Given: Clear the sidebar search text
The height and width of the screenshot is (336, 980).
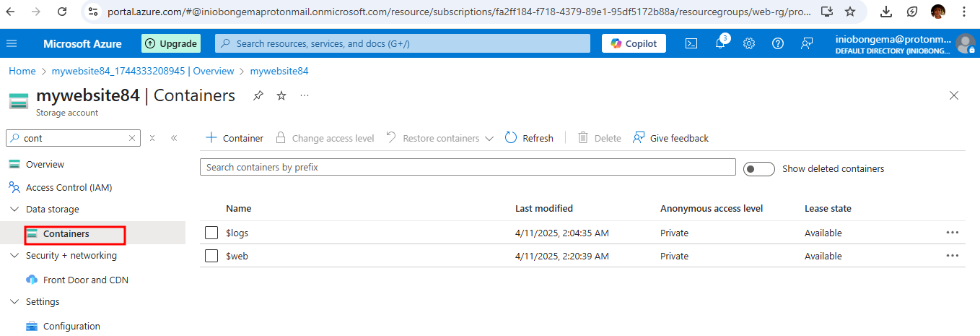Looking at the screenshot, I should pyautogui.click(x=132, y=138).
